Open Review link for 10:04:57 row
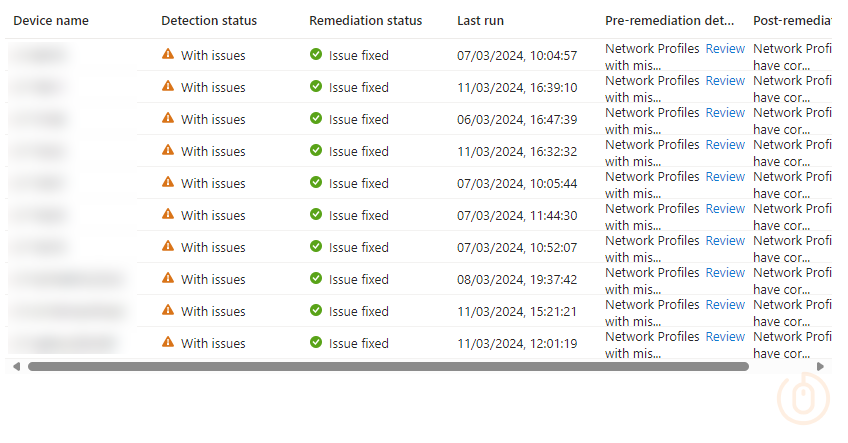Viewport: 848px width, 443px height. (725, 48)
